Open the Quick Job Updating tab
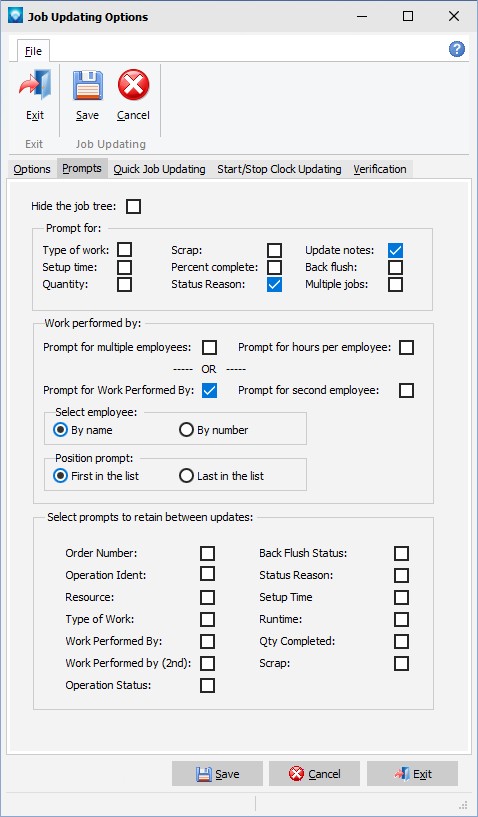 coord(160,169)
